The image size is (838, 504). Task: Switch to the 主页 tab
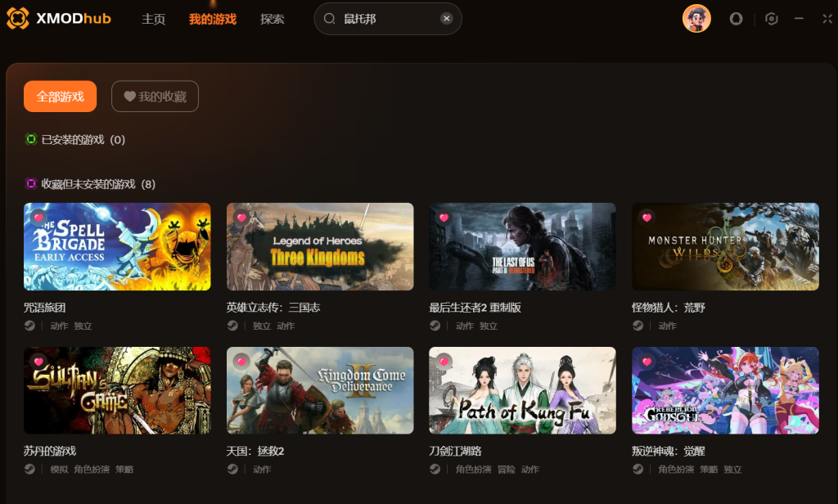153,20
